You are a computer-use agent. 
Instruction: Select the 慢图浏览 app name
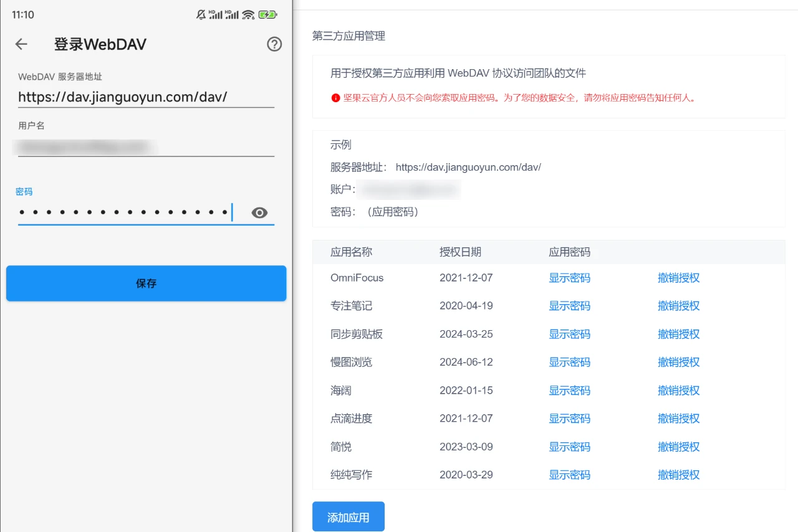(x=351, y=362)
